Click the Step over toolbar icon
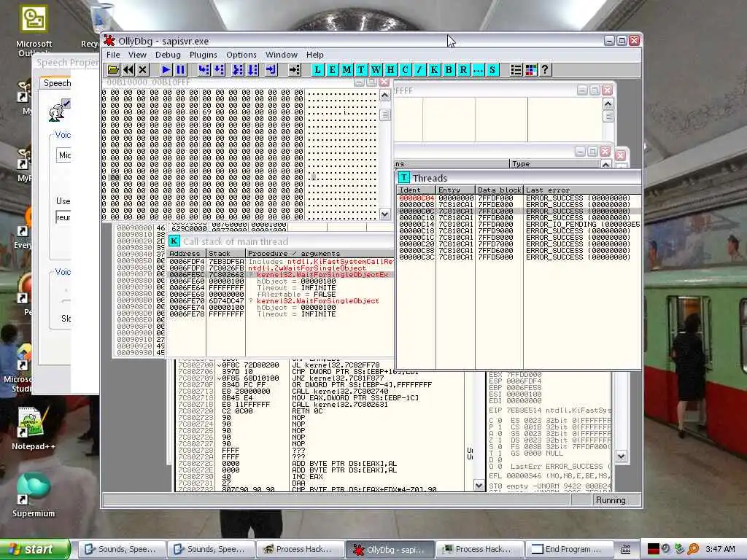This screenshot has height=560, width=747. click(x=219, y=70)
